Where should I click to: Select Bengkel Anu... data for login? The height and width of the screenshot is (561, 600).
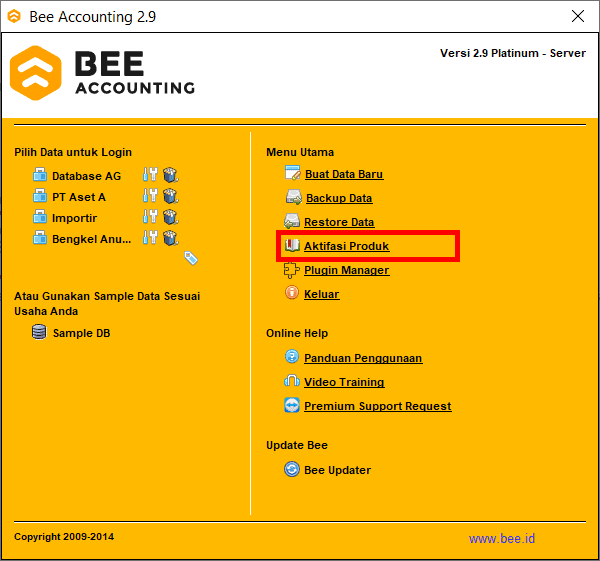tap(92, 239)
